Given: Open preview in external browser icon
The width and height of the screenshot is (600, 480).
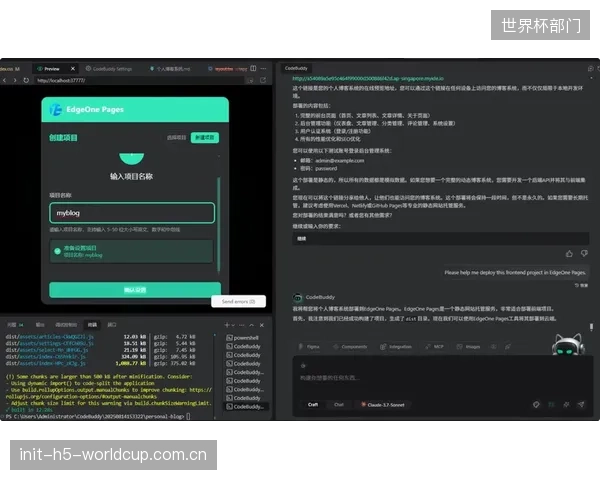Looking at the screenshot, I should coord(263,80).
